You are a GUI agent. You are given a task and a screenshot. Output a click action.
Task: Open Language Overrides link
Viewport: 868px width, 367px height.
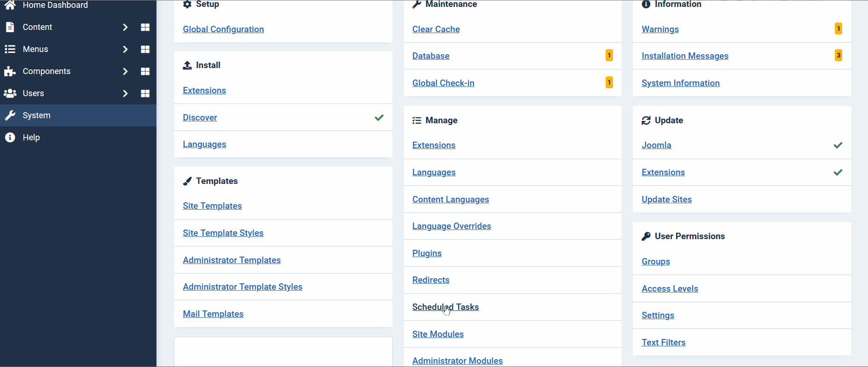click(451, 226)
